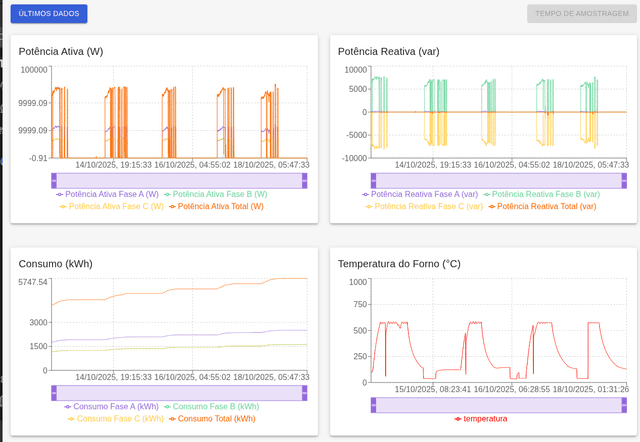Click left zoom handle of Potência Ativa slider
Screen dimensions: 640x442
[x=54, y=181]
